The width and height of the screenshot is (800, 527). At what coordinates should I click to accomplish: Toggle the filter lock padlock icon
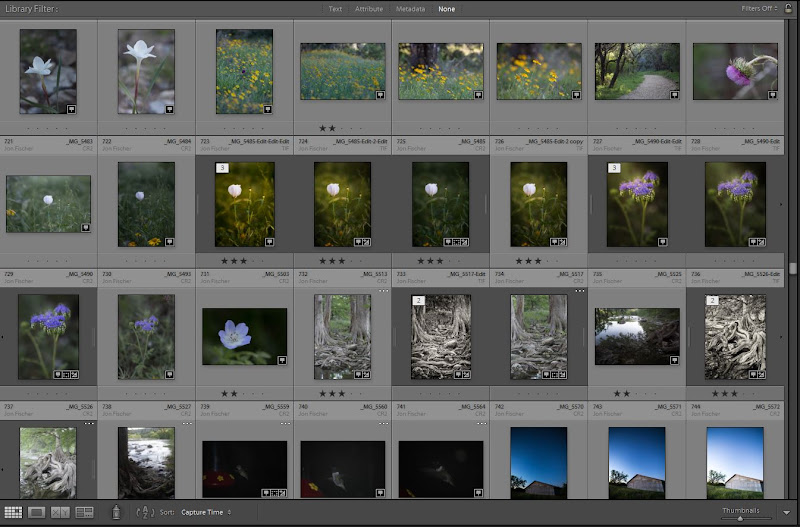pos(790,9)
